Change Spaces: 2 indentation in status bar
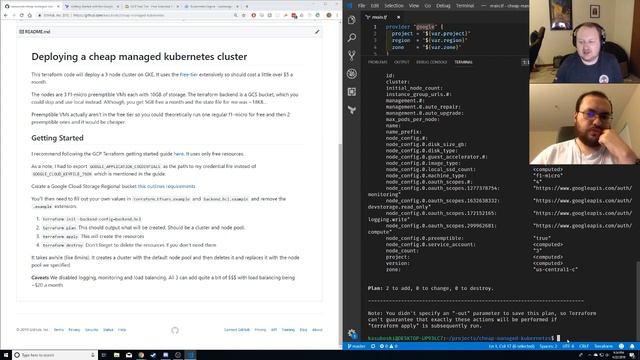Image resolution: width=640 pixels, height=360 pixels. (x=548, y=346)
